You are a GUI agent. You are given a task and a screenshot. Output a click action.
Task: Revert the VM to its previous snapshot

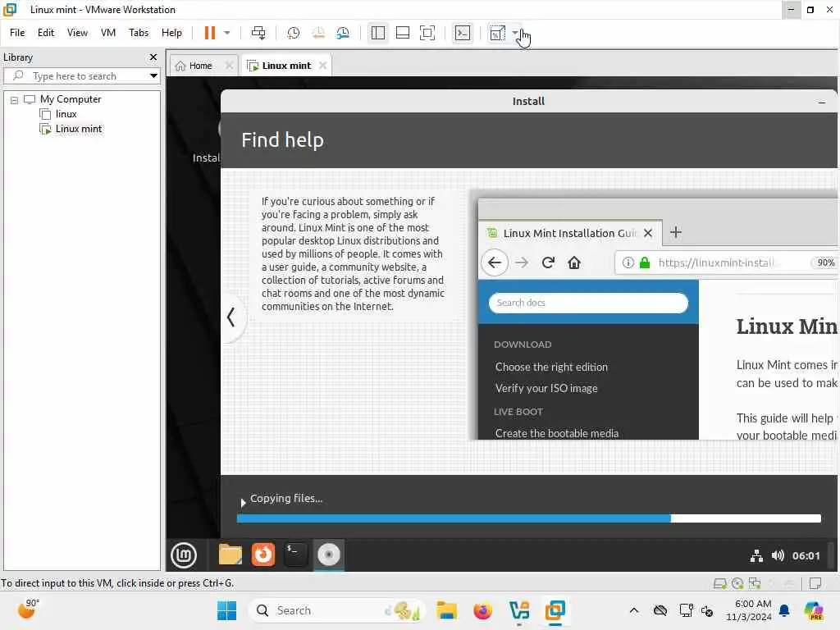click(318, 33)
